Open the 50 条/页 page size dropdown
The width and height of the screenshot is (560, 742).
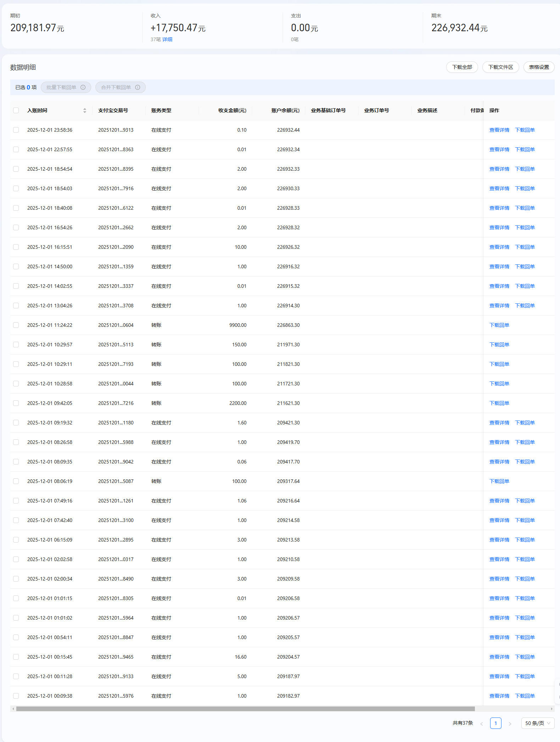tap(537, 723)
